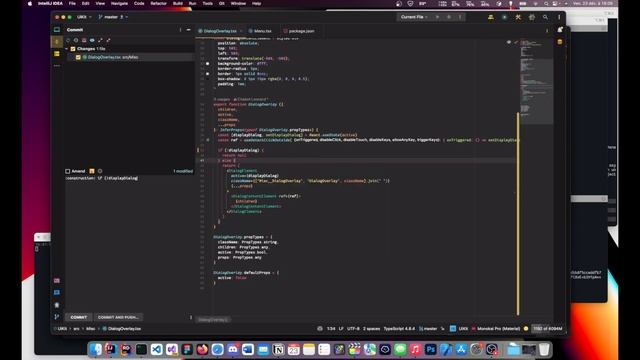
Task: Open the Current File run configuration dropdown
Action: coord(414,17)
